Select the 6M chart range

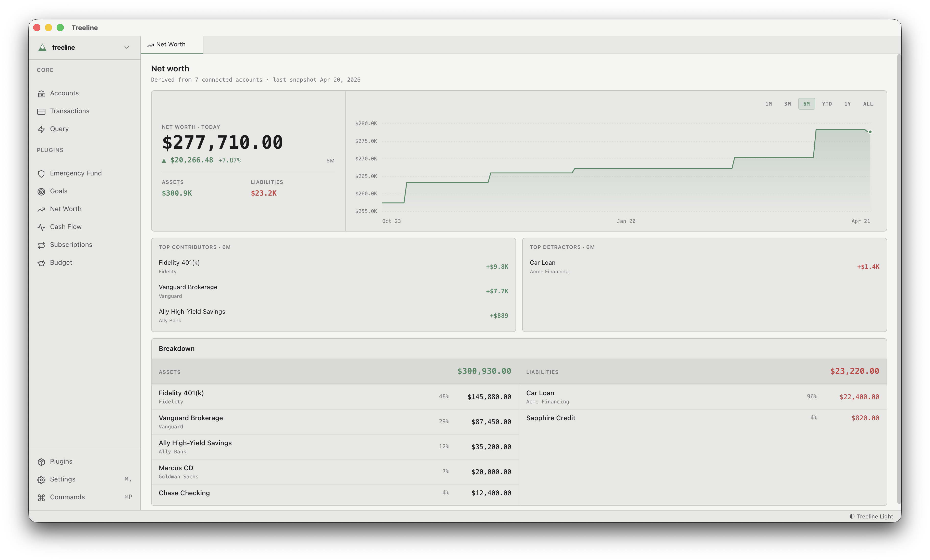pos(806,104)
